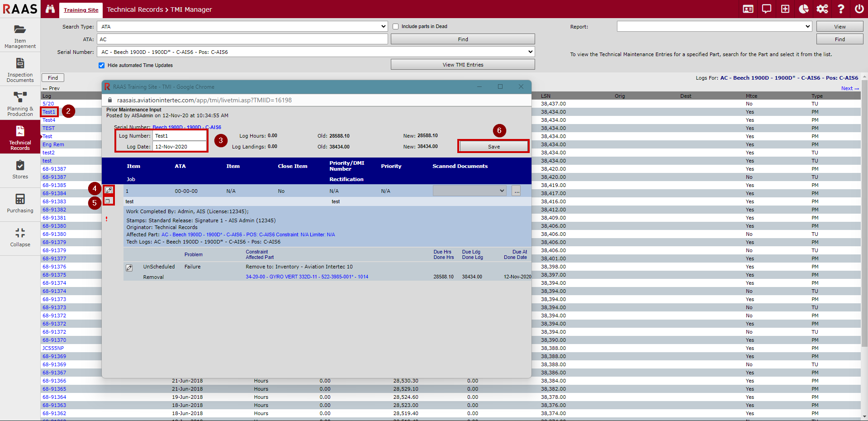This screenshot has height=421, width=868.
Task: Open the 68-91362 log link
Action: pos(54,413)
